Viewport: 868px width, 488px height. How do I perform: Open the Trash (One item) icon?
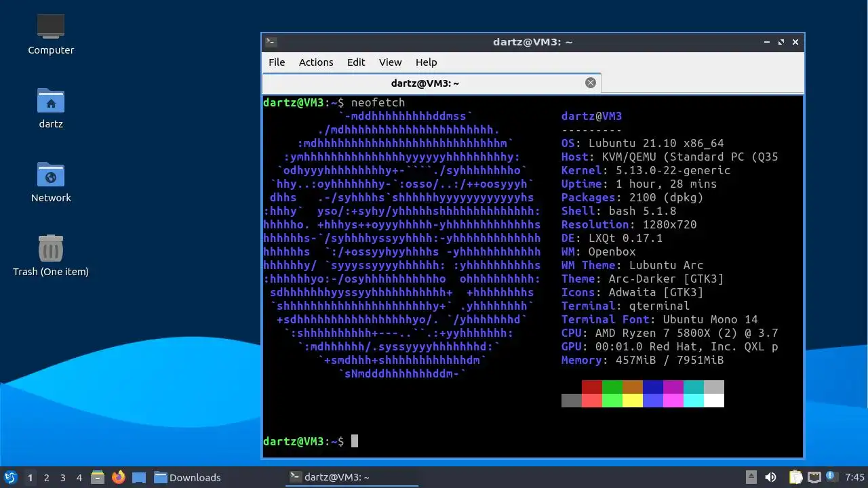[x=51, y=249]
